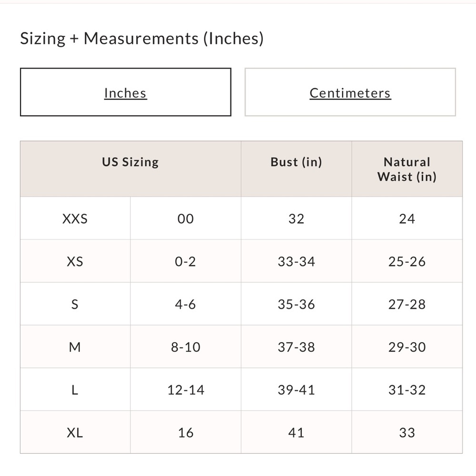The width and height of the screenshot is (476, 476).
Task: Click the Sizing + Measurements (Inches) heading
Action: 142,39
